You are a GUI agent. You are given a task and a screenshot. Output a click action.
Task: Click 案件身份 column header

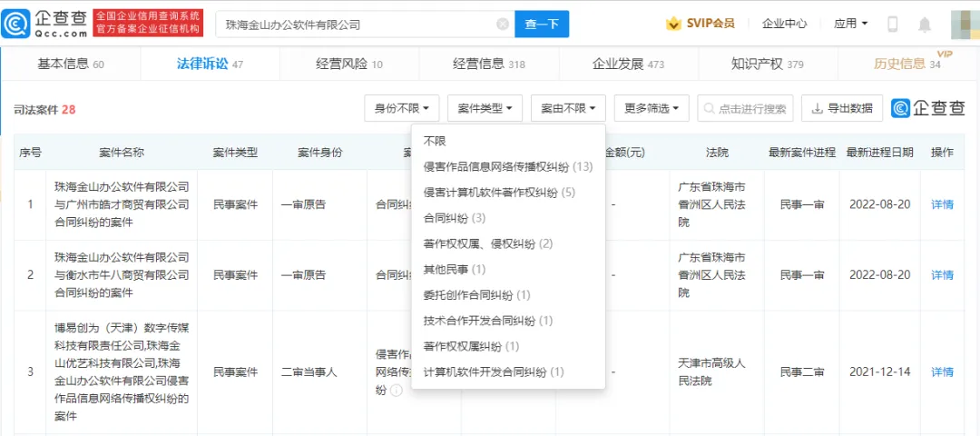(x=320, y=152)
